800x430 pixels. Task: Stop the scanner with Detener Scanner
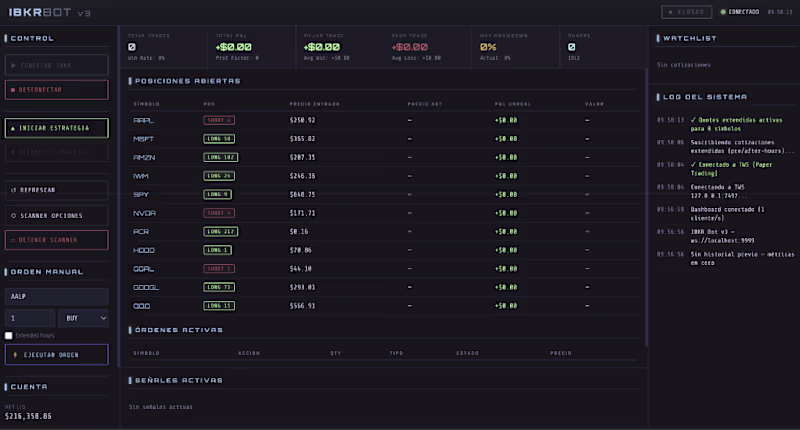(57, 240)
